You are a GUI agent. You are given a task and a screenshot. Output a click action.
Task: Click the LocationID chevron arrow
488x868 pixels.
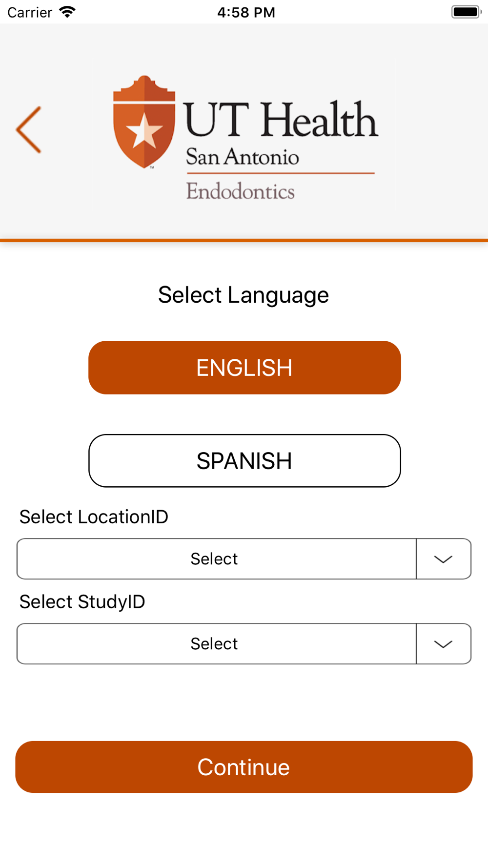coord(443,559)
